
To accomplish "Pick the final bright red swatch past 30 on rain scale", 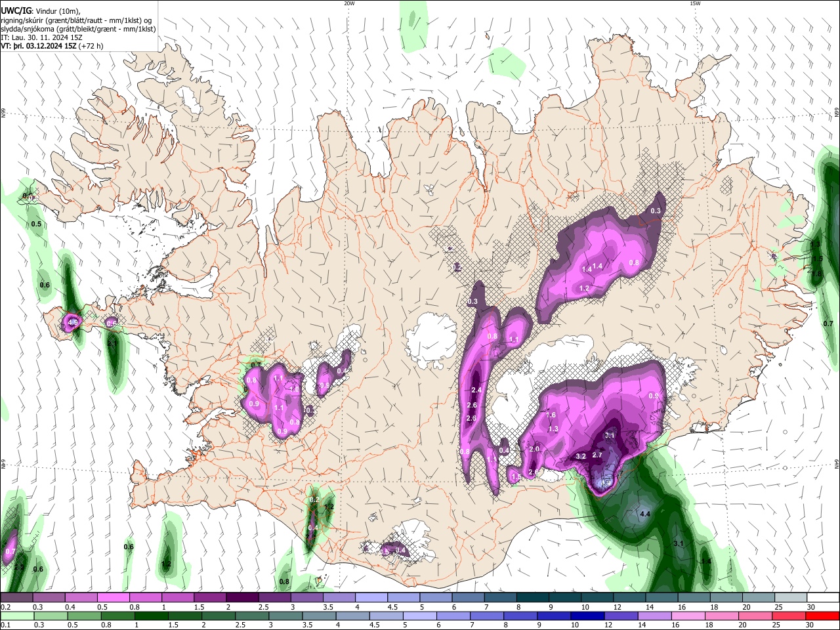I will [822, 616].
